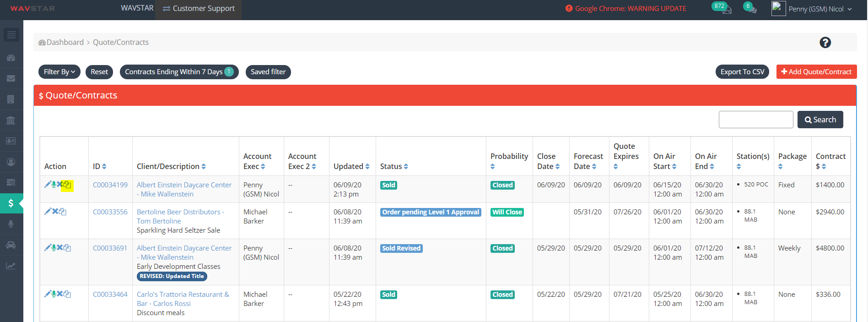Screen dimensions: 868x322
Task: Open Penny (GSM) Nicol user menu
Action: click(x=812, y=9)
